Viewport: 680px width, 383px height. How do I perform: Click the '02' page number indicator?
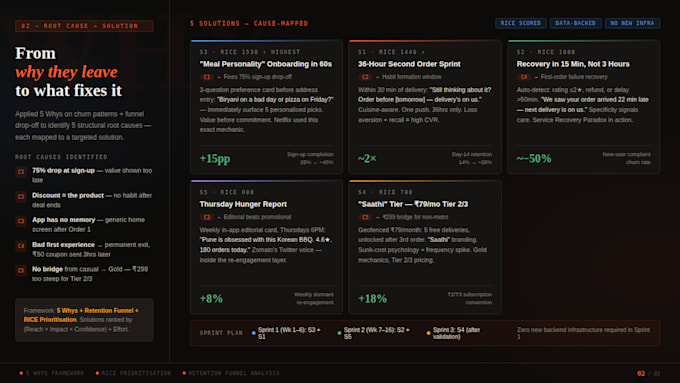point(641,373)
